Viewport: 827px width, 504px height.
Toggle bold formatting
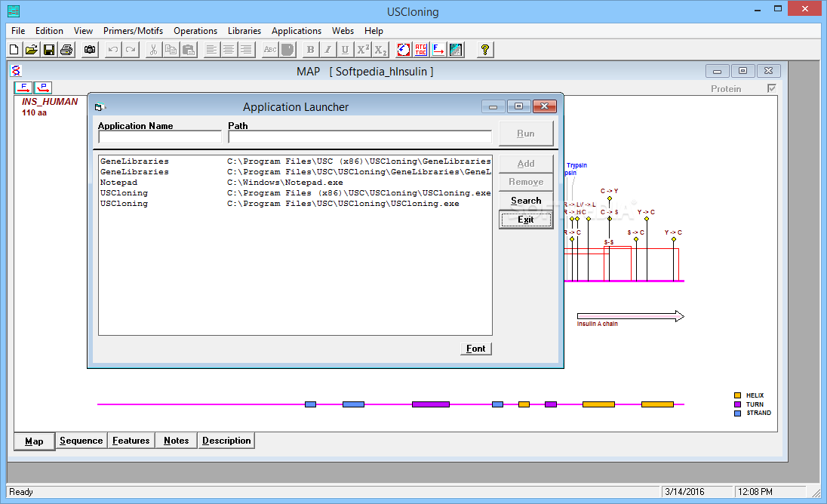tap(311, 50)
